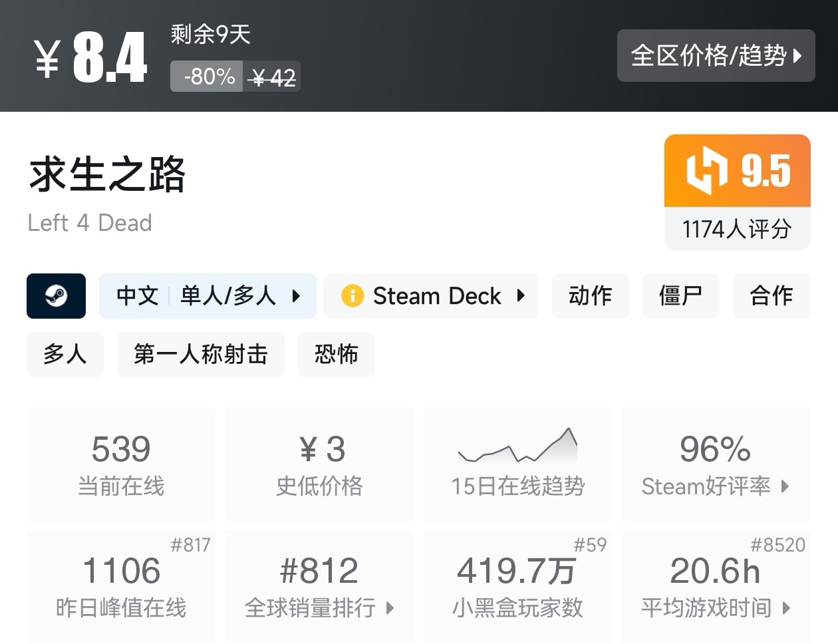This screenshot has width=838, height=644.
Task: Click the ¥3 historical low price indicator
Action: click(319, 464)
